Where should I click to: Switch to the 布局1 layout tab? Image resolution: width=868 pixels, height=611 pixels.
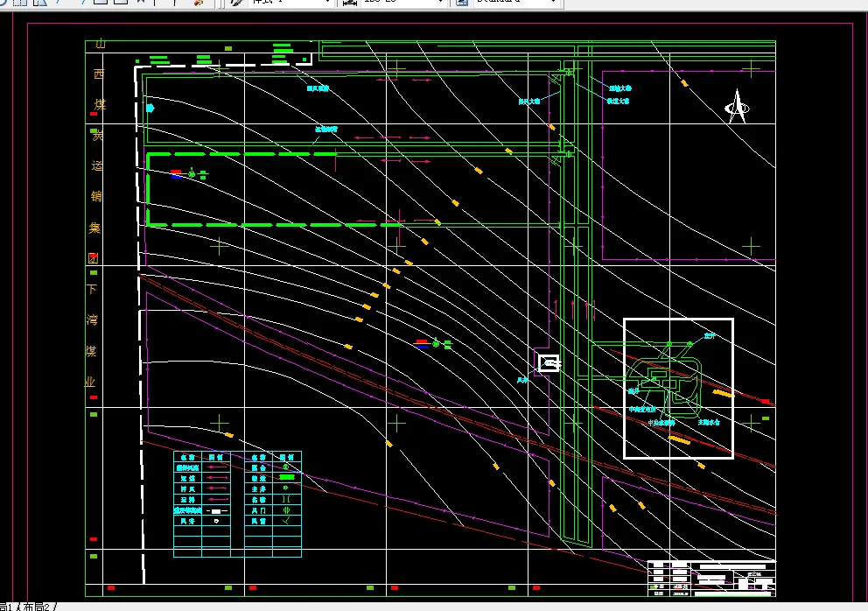(x=7, y=607)
